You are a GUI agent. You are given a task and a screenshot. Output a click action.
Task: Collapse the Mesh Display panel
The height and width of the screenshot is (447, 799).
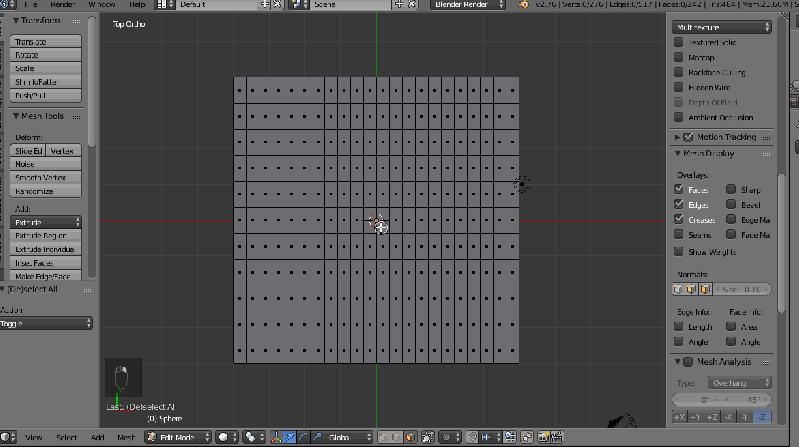pyautogui.click(x=677, y=153)
